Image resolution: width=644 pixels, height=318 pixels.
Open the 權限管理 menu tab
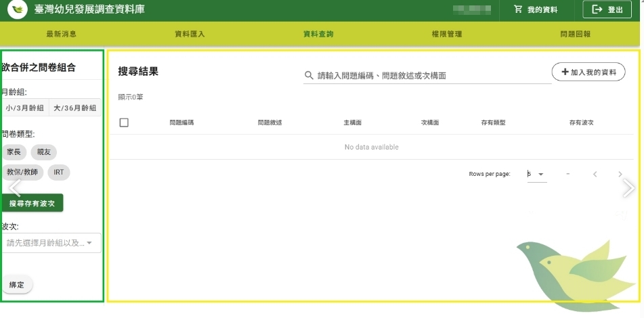[446, 34]
